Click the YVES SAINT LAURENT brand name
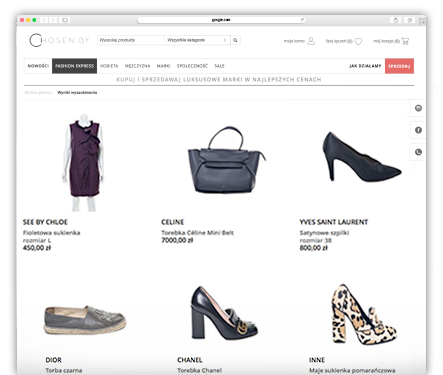Image resolution: width=443 pixels, height=375 pixels. click(x=334, y=222)
